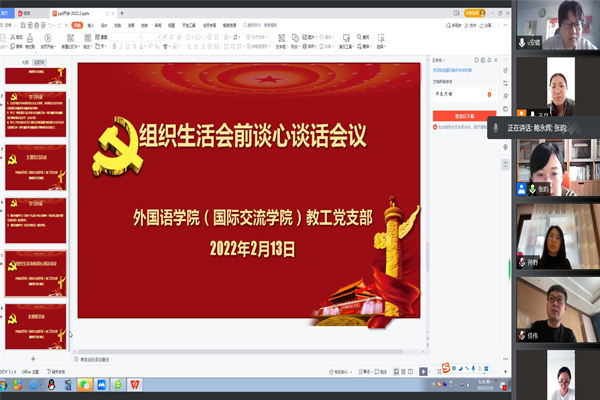Click the Cut scissors icon
Image resolution: width=600 pixels, height=400 pixels.
click(x=13, y=37)
